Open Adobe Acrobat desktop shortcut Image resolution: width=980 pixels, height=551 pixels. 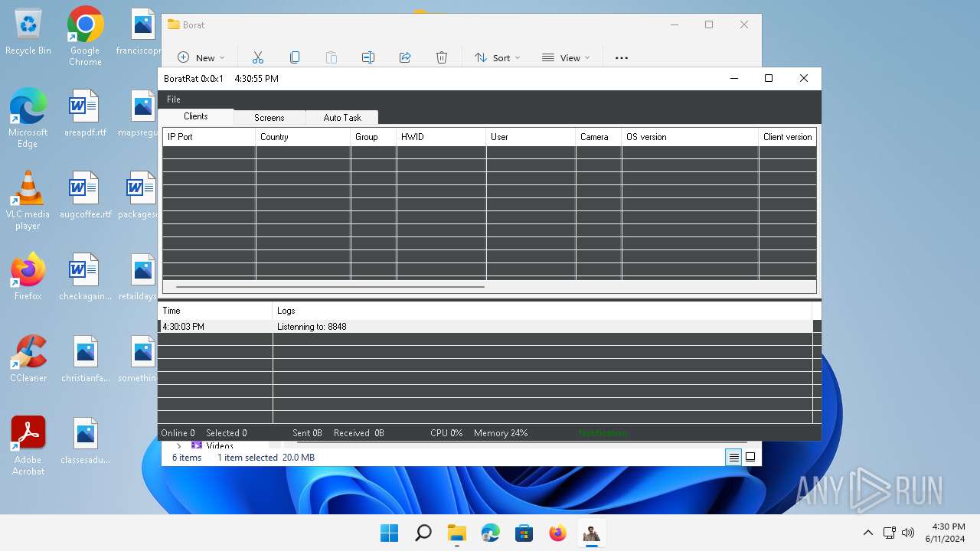point(28,445)
